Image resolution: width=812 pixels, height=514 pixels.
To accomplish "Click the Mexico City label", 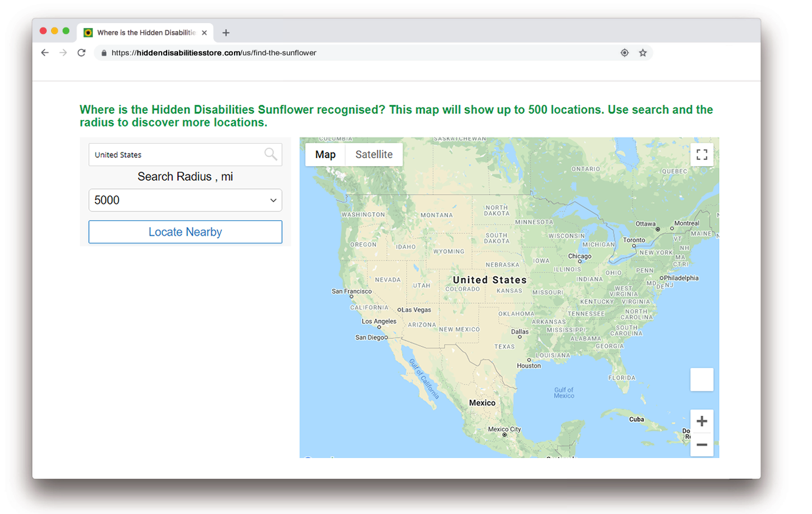I will pos(504,429).
